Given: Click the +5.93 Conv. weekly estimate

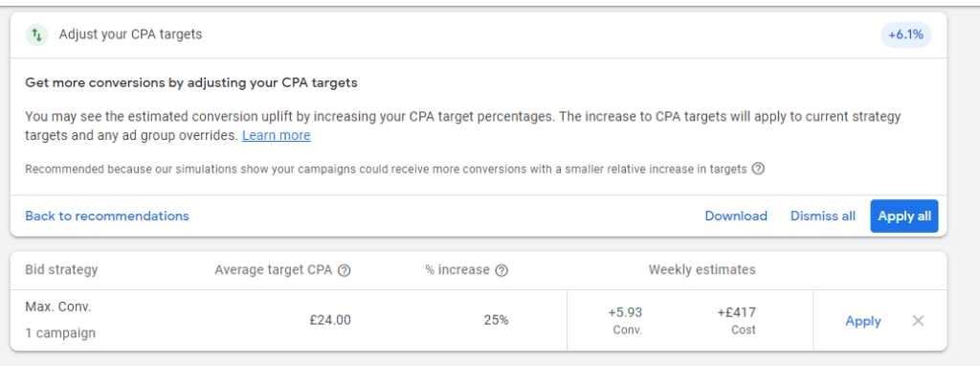Looking at the screenshot, I should [625, 320].
